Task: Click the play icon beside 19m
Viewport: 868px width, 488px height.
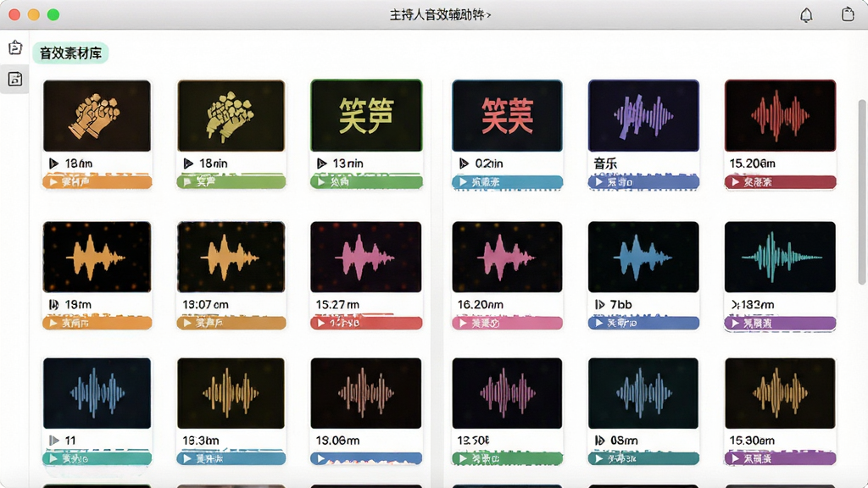Action: click(53, 304)
